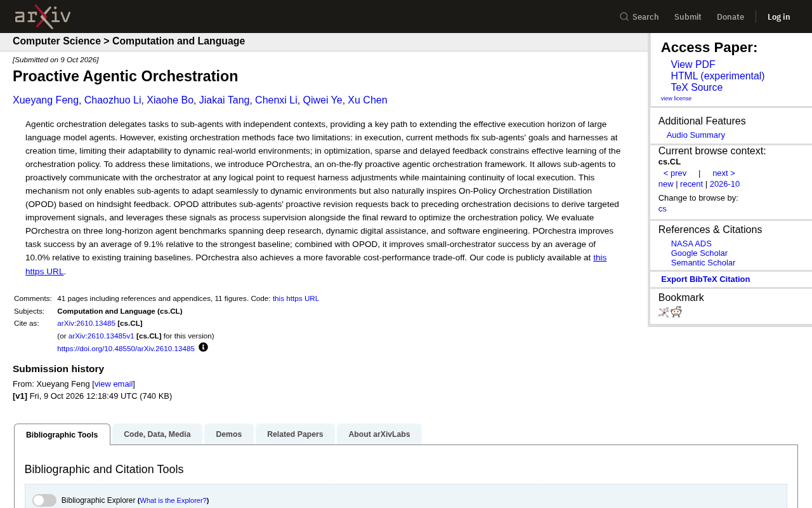This screenshot has height=508, width=812.
Task: Open NASA ADS references
Action: (x=691, y=244)
